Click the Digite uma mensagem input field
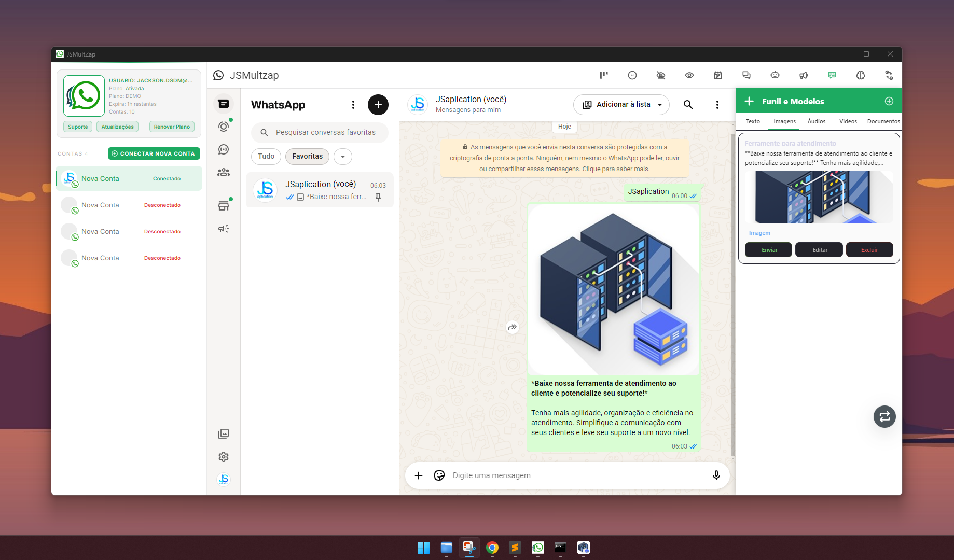This screenshot has height=560, width=954. pos(576,475)
